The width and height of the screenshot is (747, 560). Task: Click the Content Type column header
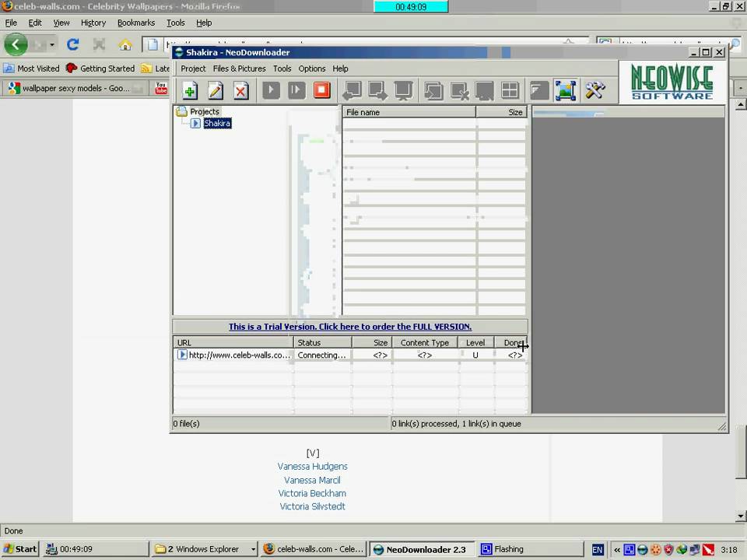[425, 342]
